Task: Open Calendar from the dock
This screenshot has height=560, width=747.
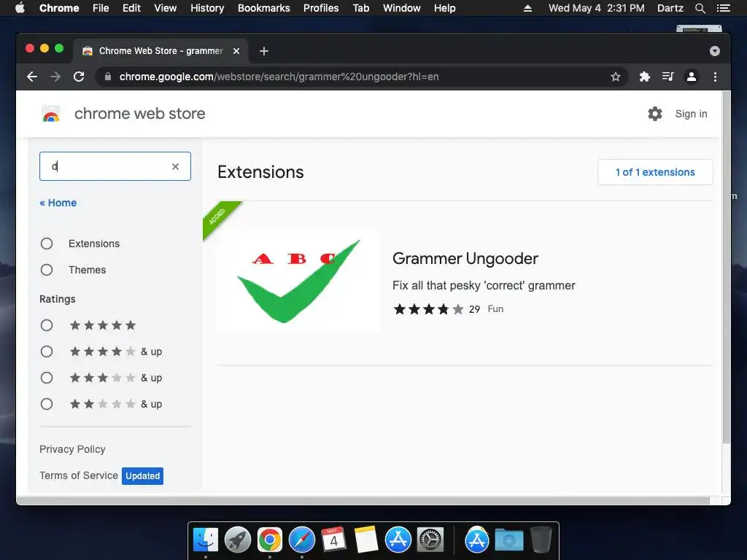Action: [x=333, y=540]
